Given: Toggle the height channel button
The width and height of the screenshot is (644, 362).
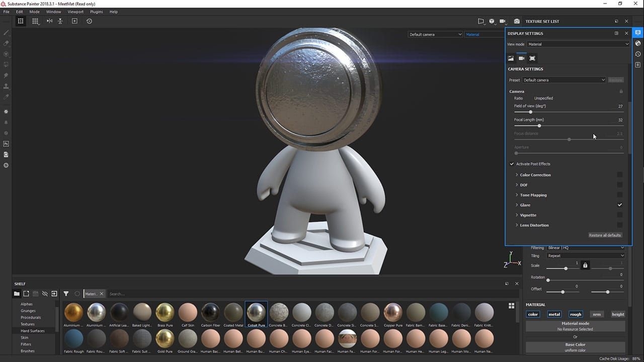Looking at the screenshot, I should coord(618,314).
